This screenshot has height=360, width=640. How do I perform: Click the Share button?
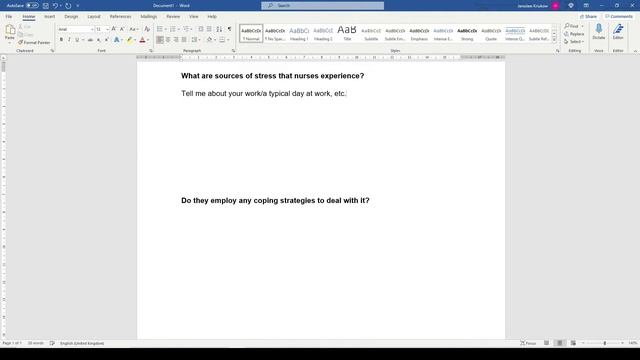point(589,17)
